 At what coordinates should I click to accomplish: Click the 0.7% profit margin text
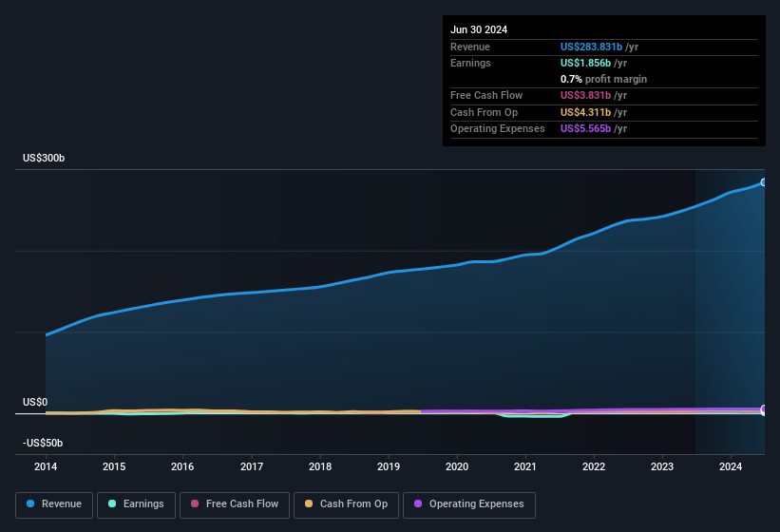[603, 79]
